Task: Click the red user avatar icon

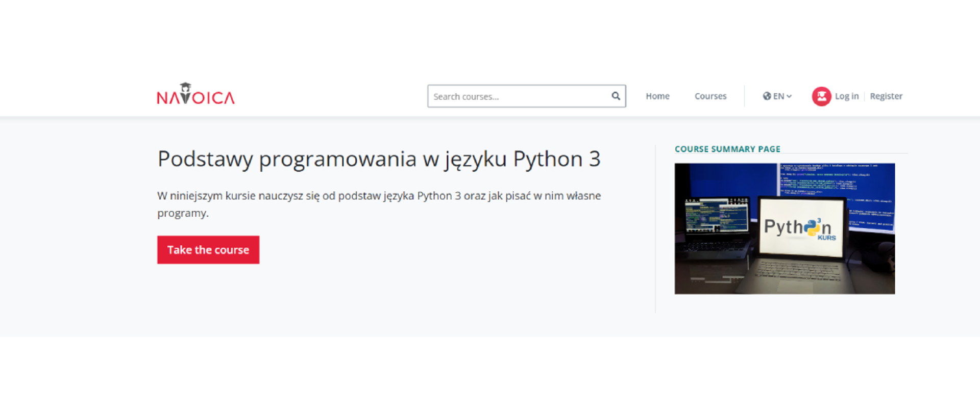Action: pyautogui.click(x=821, y=96)
